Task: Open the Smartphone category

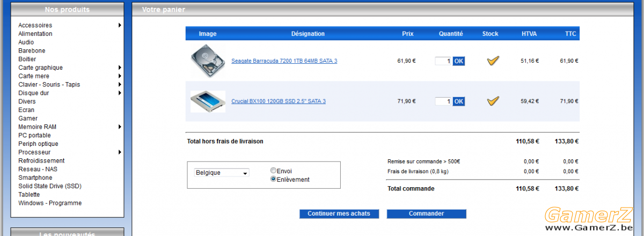Action: click(35, 178)
